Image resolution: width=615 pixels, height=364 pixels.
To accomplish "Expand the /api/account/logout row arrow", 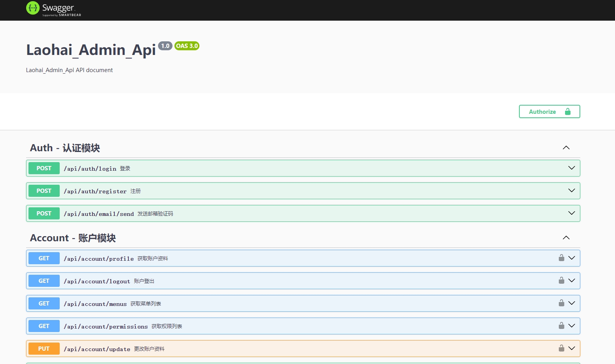I will pos(572,281).
